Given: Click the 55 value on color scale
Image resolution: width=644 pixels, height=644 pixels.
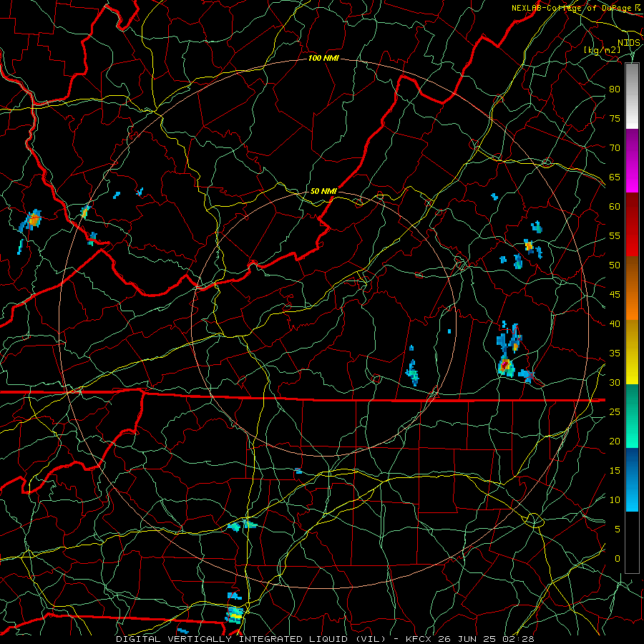Looking at the screenshot, I should click(x=615, y=235).
